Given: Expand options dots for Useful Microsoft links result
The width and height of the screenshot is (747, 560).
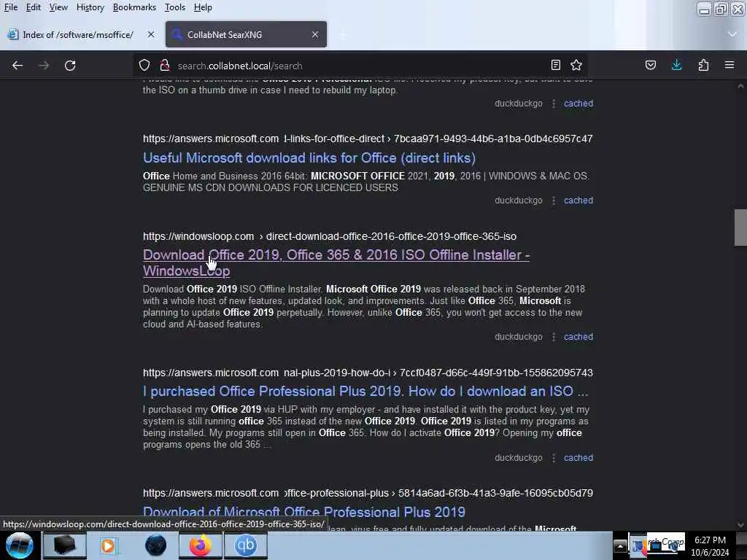Looking at the screenshot, I should point(554,201).
